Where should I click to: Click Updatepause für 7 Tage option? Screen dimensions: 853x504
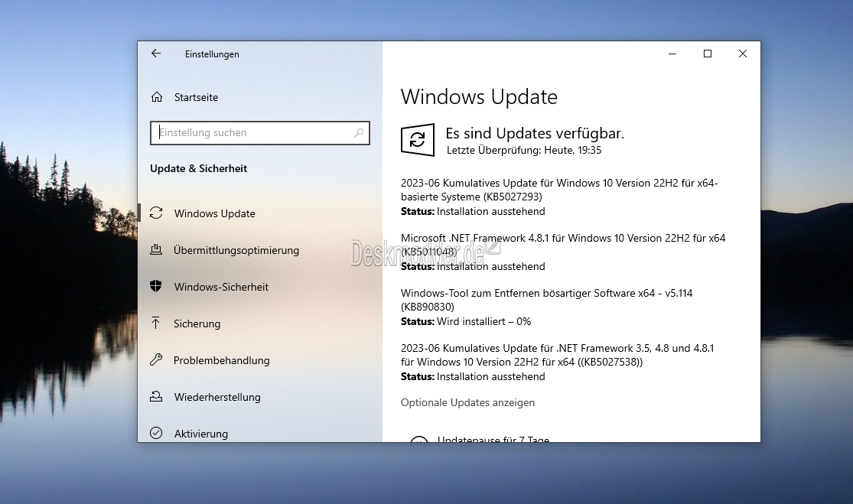[x=493, y=438]
